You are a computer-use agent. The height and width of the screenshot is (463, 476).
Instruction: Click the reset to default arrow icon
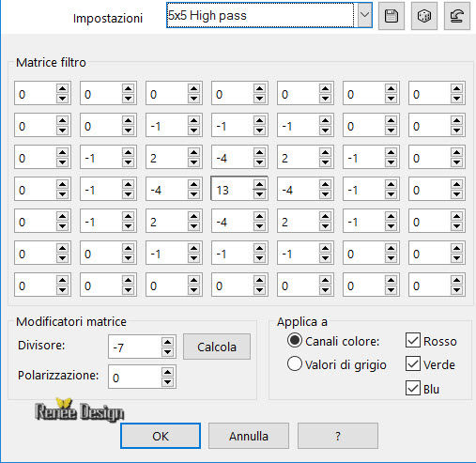tap(457, 16)
